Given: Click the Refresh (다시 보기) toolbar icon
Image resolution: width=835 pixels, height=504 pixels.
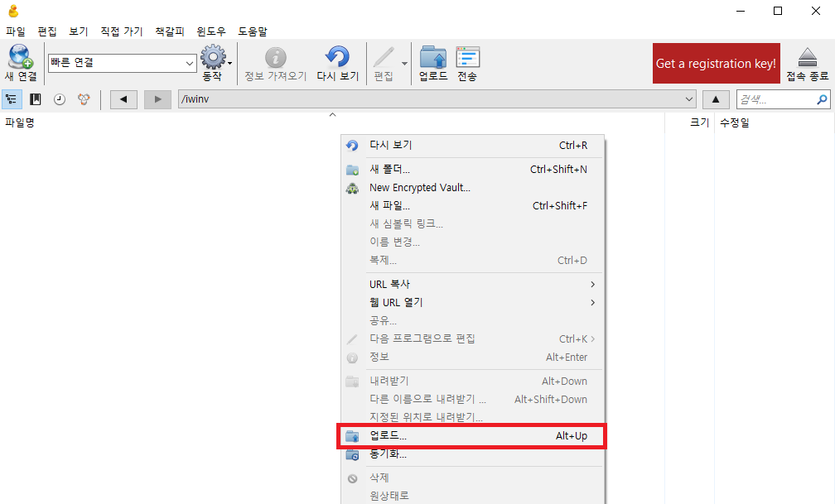Looking at the screenshot, I should tap(338, 57).
